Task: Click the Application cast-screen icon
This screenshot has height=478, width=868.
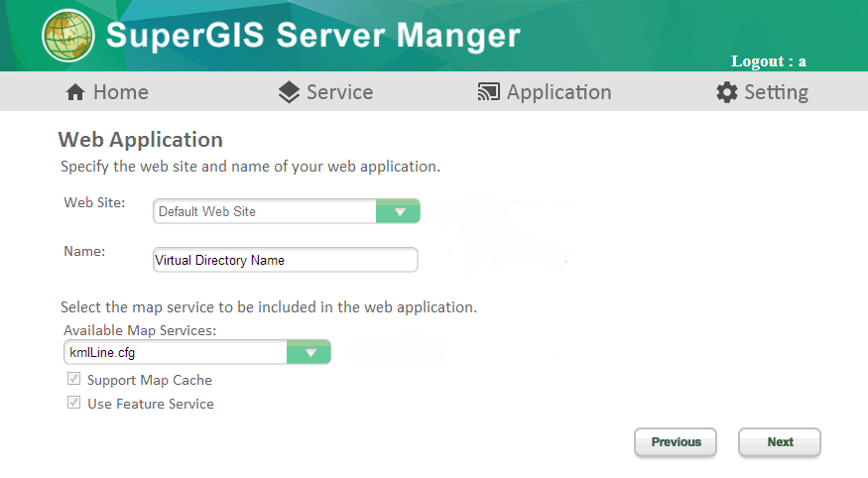Action: (x=489, y=92)
